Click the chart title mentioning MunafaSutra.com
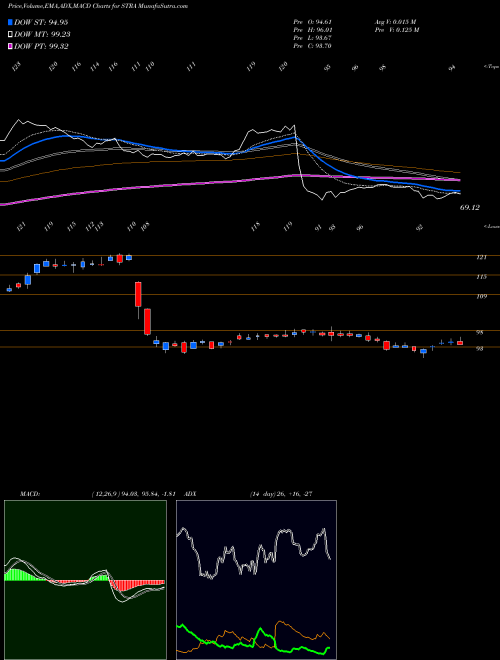Viewport: 500px width, 660px height. tap(98, 6)
